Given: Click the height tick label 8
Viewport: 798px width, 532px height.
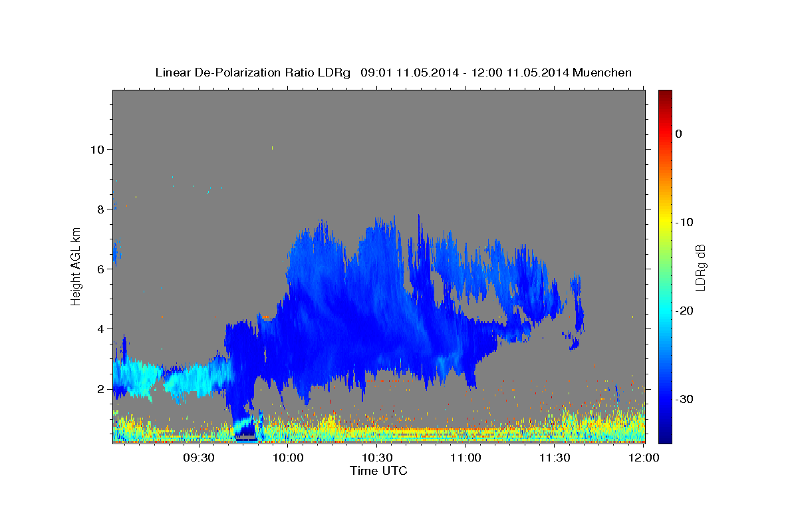Looking at the screenshot, I should (100, 209).
